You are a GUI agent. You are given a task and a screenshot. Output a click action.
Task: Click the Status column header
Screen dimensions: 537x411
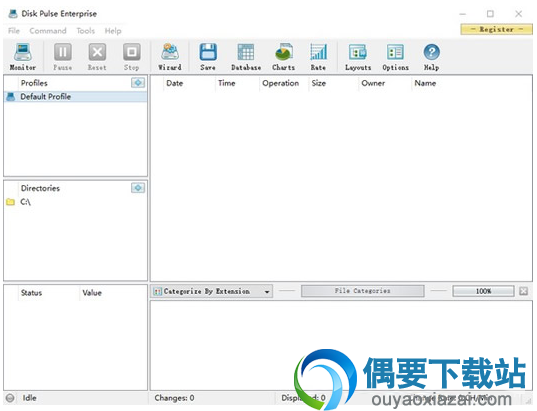pos(32,293)
